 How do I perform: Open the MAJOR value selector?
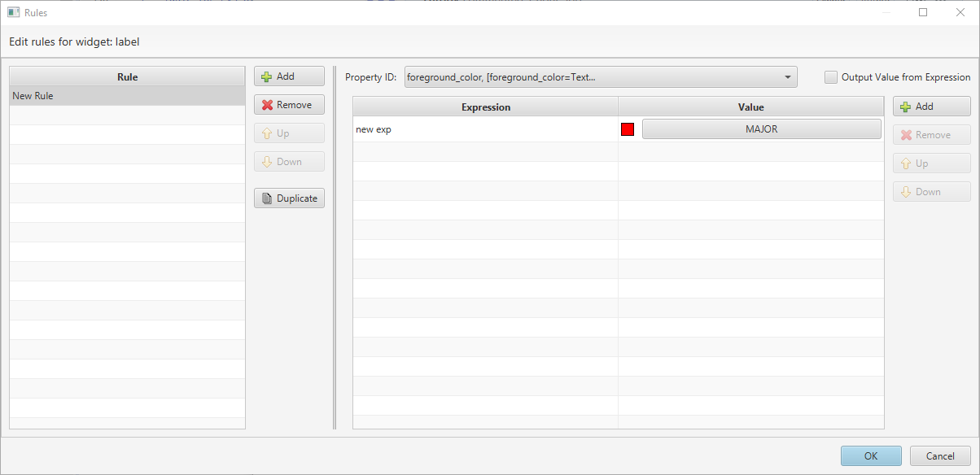pos(761,129)
